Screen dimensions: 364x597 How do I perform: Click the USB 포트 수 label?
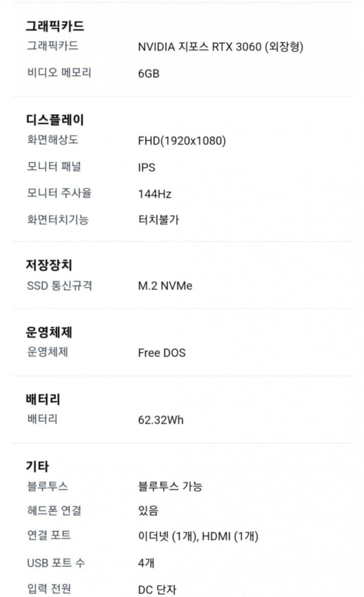(56, 563)
